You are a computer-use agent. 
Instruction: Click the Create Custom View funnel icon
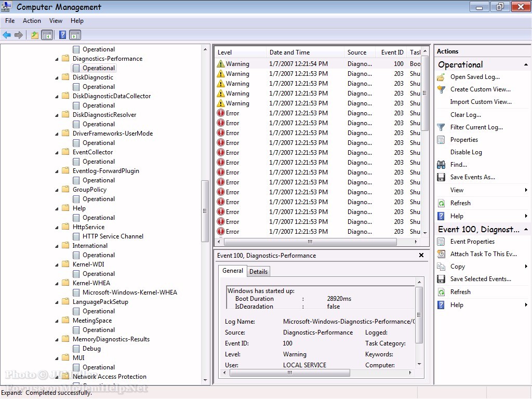[x=441, y=89]
